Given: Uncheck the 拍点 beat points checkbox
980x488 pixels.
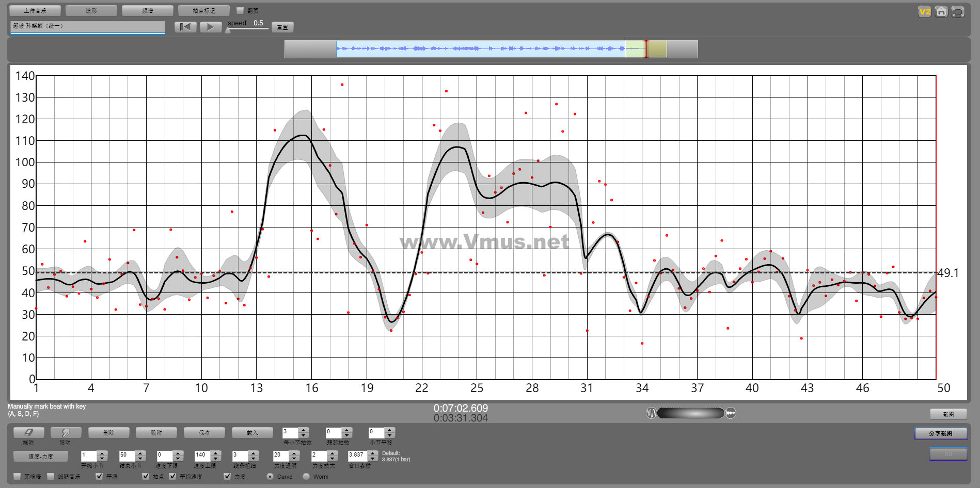Looking at the screenshot, I should click(x=146, y=476).
